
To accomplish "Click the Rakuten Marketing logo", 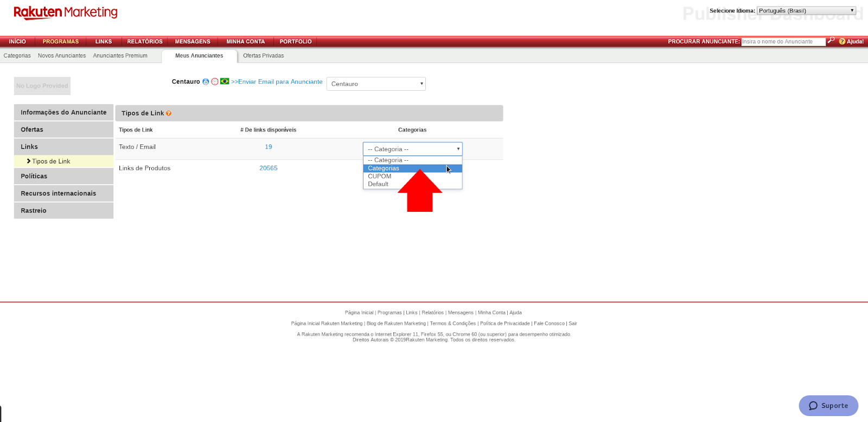I will pyautogui.click(x=66, y=12).
